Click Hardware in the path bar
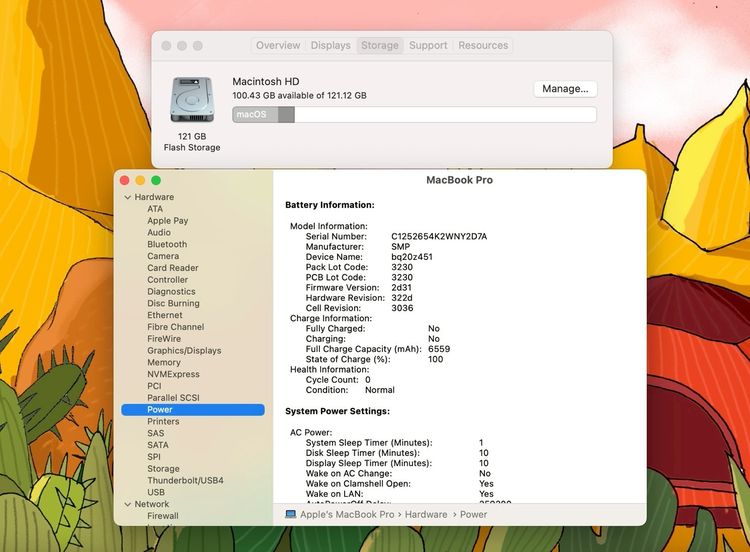Viewport: 750px width, 552px height. (426, 514)
